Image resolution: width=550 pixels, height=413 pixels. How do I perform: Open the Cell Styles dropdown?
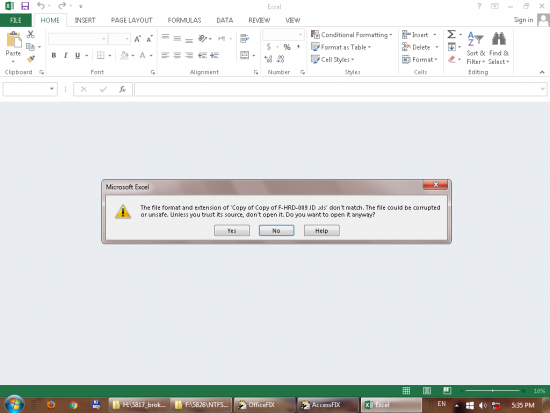coord(333,59)
